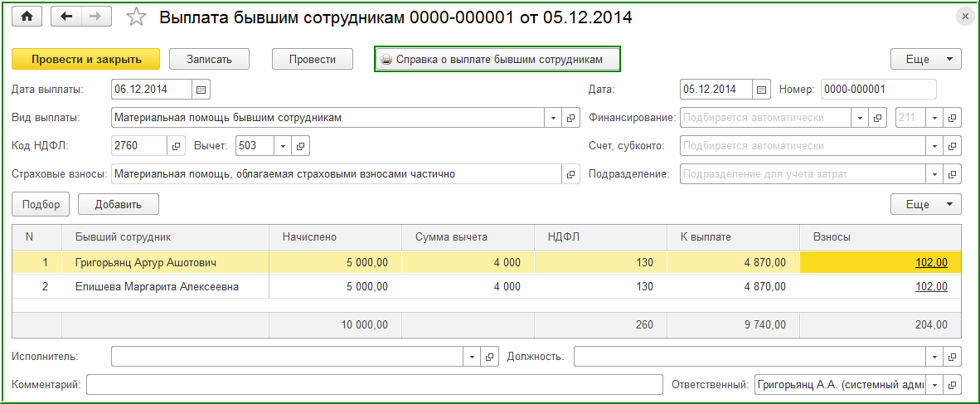Sort by Начислено column header
980x404 pixels.
coord(335,237)
